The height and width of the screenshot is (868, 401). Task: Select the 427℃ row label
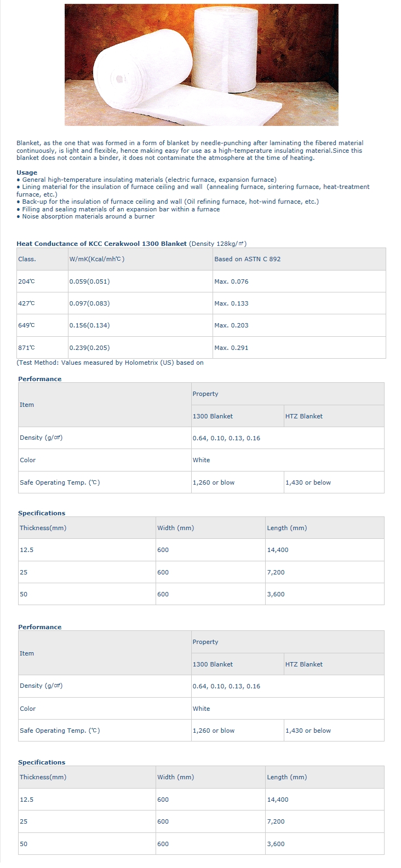coord(26,303)
